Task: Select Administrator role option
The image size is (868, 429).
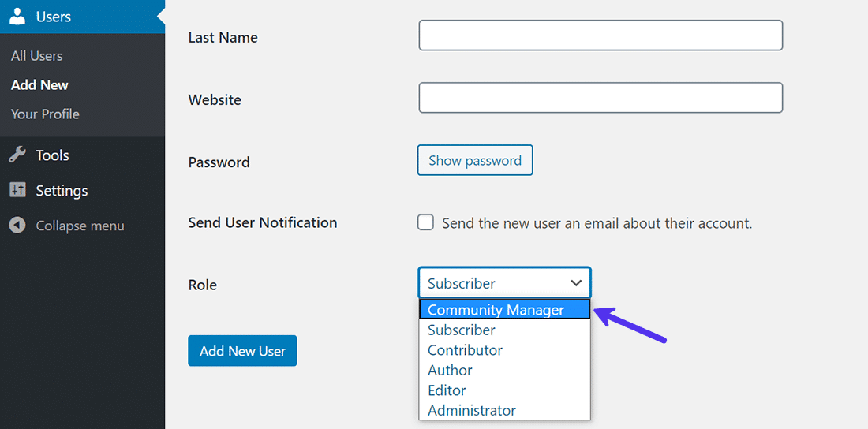Action: coord(471,411)
